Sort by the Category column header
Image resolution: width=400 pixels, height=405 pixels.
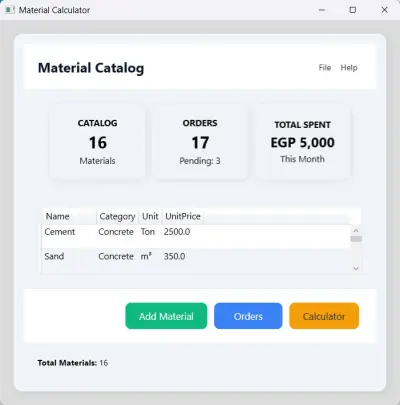click(x=117, y=216)
